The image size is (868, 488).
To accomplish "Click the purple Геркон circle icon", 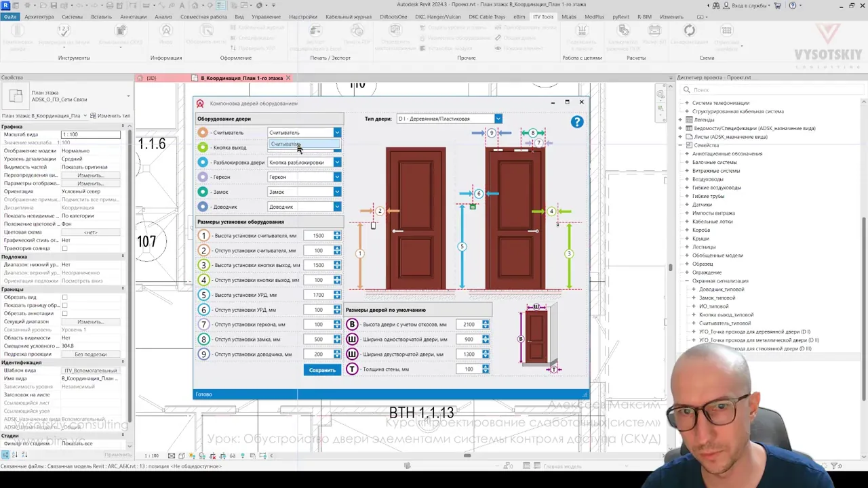I will click(203, 177).
